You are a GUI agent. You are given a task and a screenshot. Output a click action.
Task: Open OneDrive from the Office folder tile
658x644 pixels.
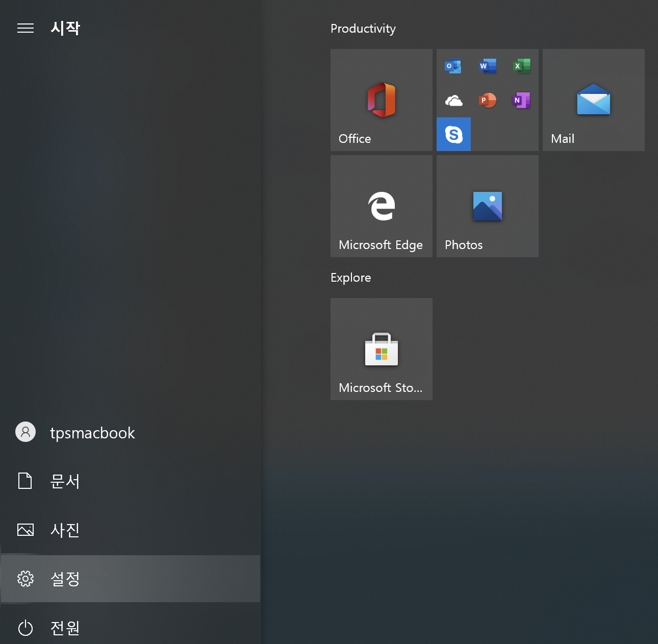click(x=453, y=101)
